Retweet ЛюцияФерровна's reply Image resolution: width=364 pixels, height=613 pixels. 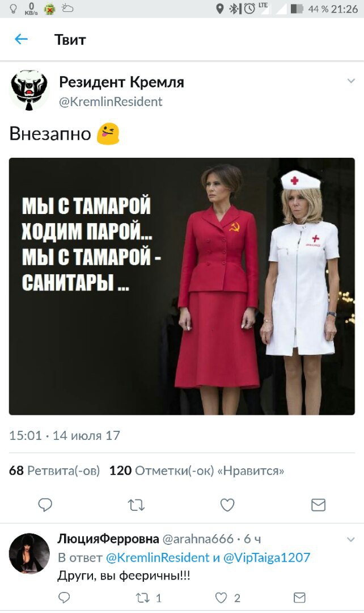[x=149, y=598]
